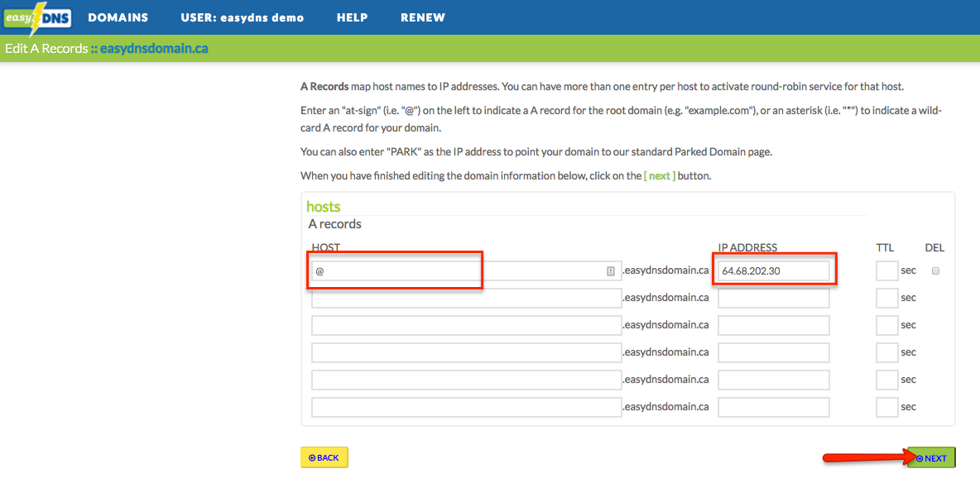
Task: Open the DOMAINS menu
Action: tap(118, 17)
